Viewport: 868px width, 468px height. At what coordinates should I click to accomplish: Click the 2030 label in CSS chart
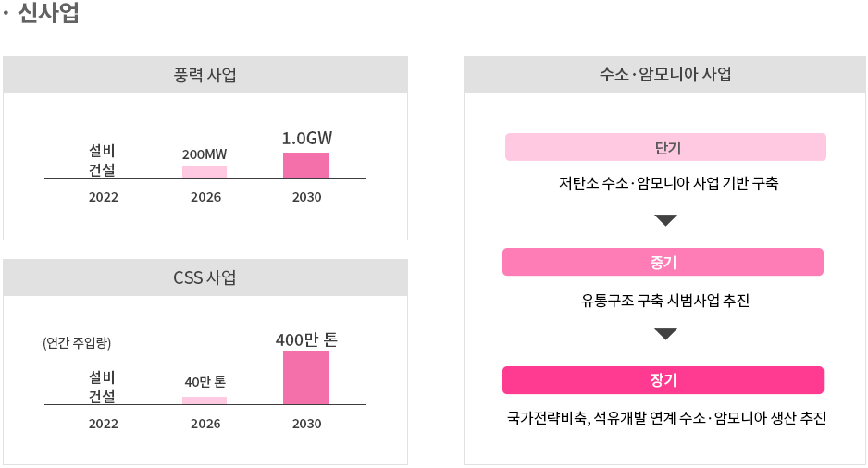(306, 424)
